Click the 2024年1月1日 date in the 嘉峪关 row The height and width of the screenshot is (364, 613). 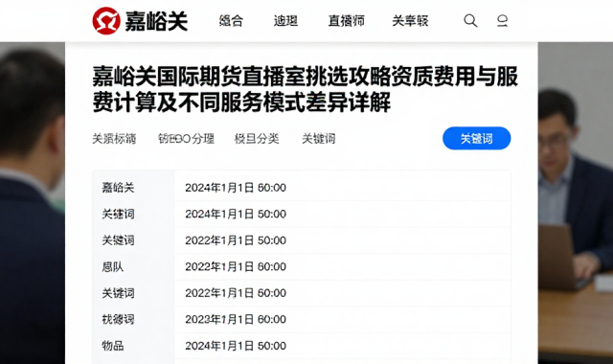[x=236, y=188]
